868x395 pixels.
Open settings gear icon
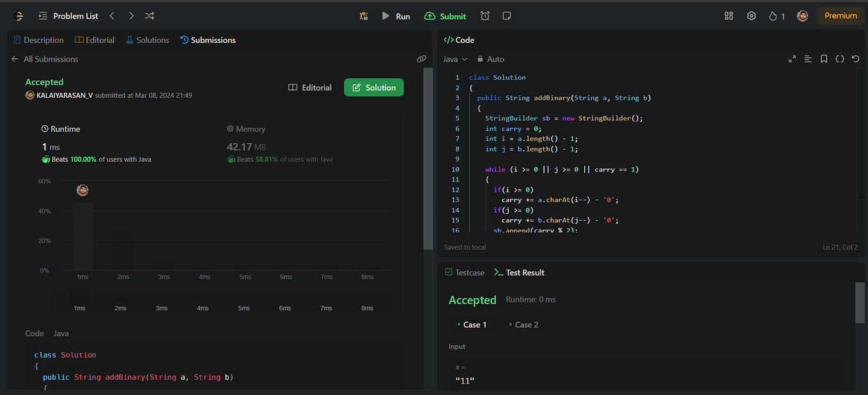[x=752, y=16]
